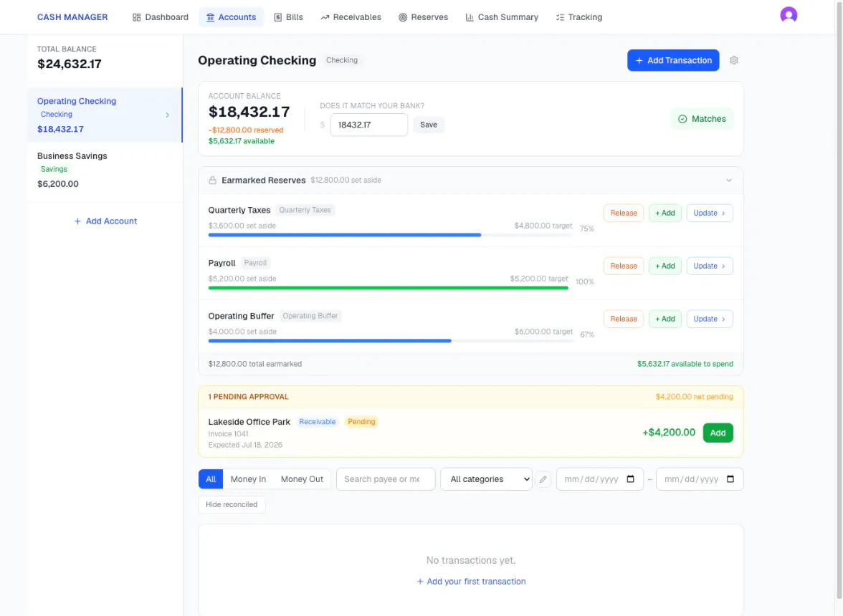
Task: Release the Operating Buffer reserve
Action: click(x=623, y=319)
